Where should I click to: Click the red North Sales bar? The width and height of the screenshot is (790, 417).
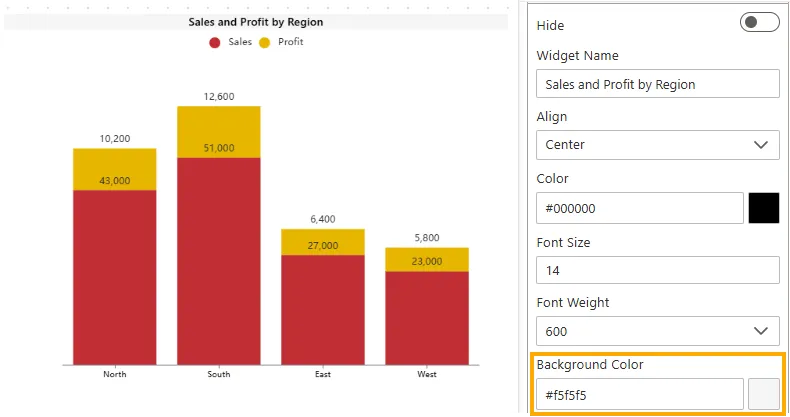click(x=114, y=280)
